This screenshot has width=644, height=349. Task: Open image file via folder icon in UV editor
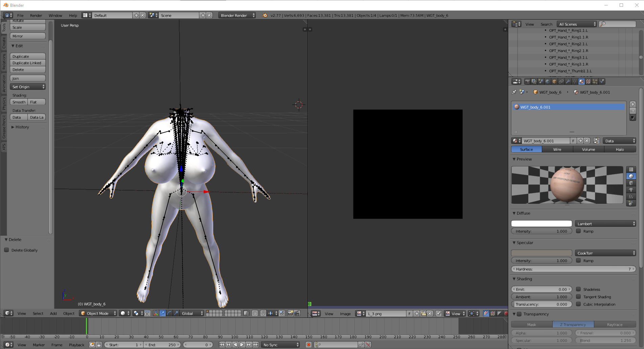(423, 314)
